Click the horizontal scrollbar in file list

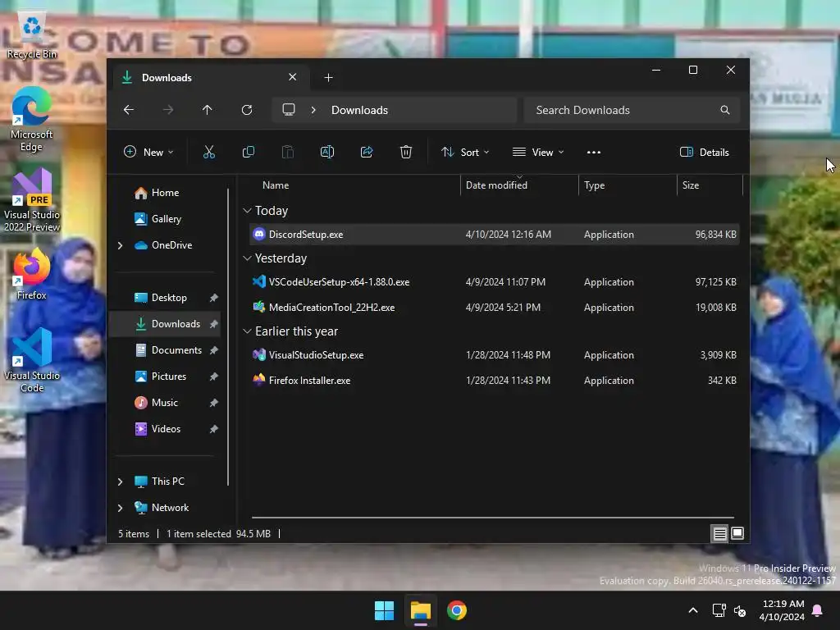492,518
